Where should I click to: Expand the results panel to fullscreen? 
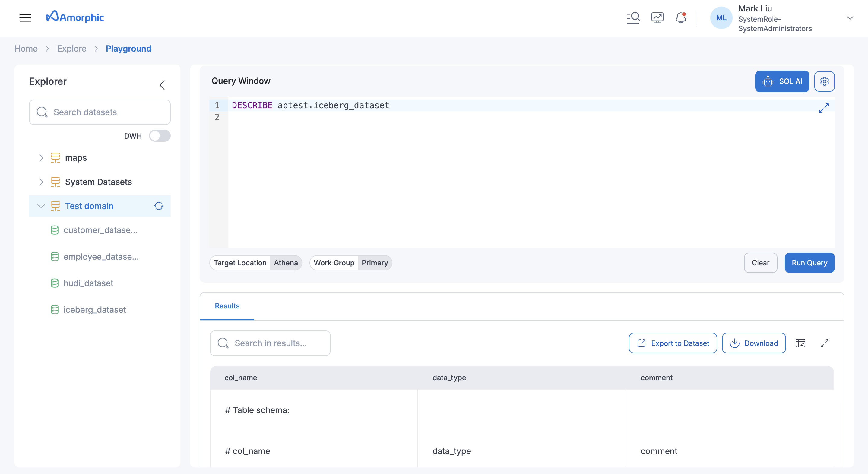(825, 343)
